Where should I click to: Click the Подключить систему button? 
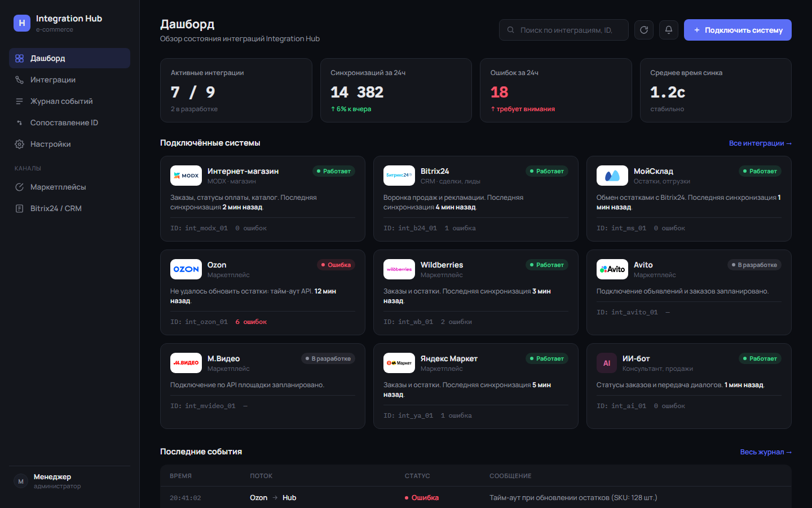[x=738, y=30]
